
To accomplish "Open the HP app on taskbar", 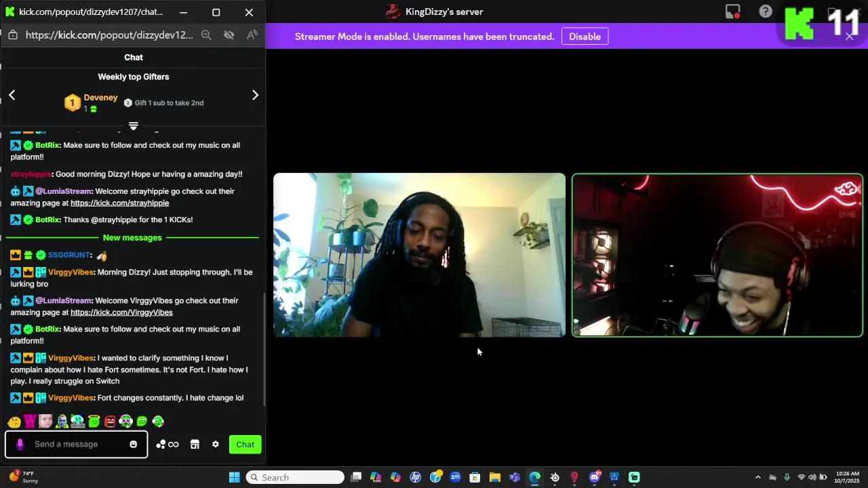I will click(416, 477).
